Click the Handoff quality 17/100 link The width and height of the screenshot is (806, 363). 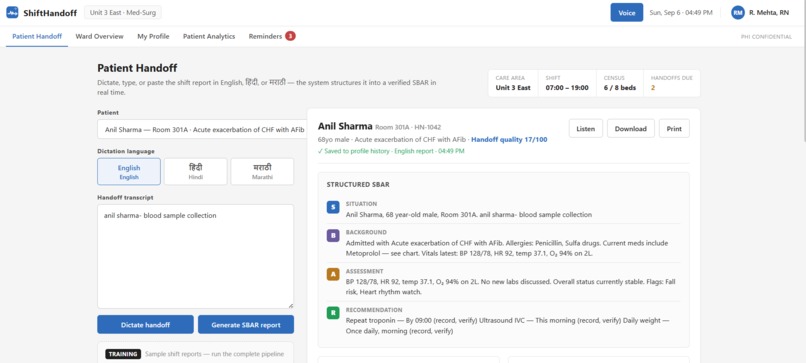coord(509,139)
